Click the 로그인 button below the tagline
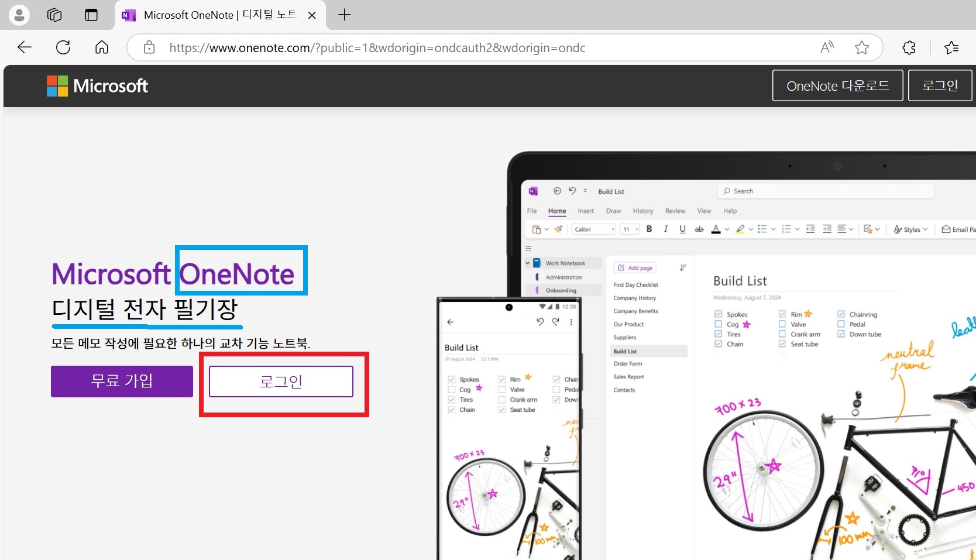976x560 pixels. click(281, 382)
